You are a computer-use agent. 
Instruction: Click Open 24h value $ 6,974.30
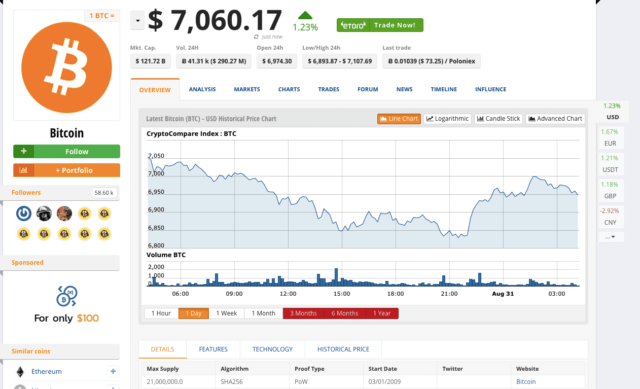[x=277, y=61]
